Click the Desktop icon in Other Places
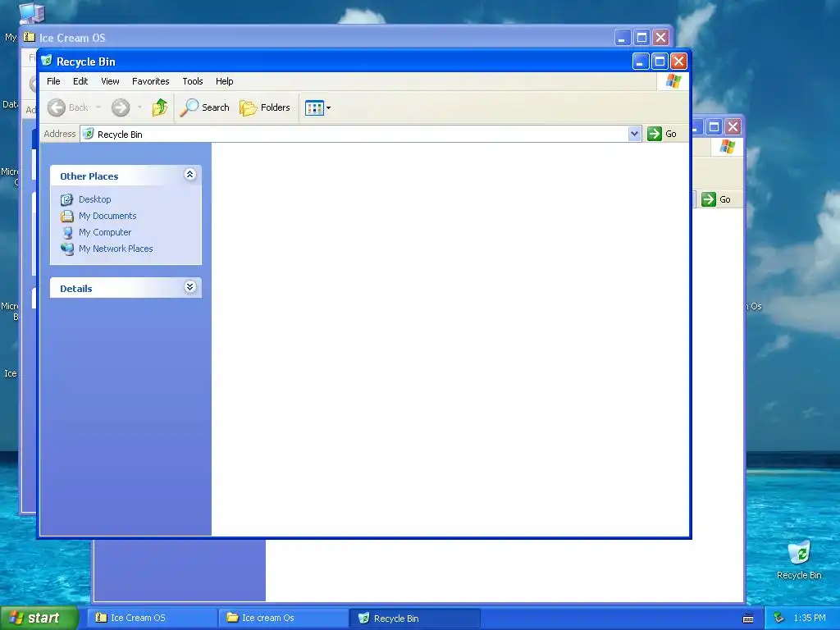The image size is (840, 630). 67,200
